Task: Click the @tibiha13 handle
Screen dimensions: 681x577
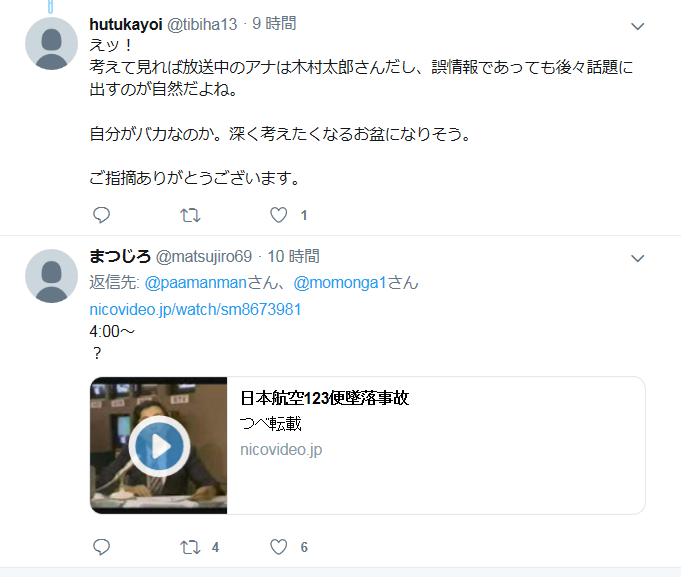Action: coord(202,24)
